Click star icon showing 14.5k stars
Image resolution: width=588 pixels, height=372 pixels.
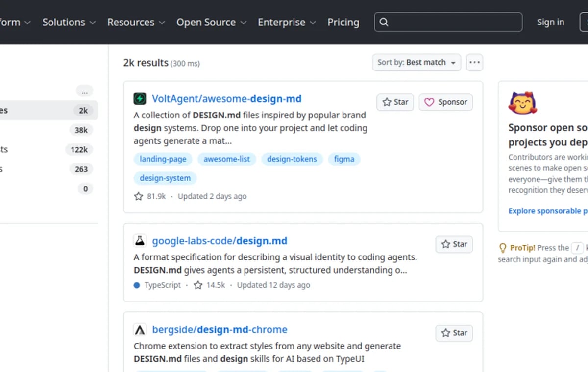coord(198,285)
